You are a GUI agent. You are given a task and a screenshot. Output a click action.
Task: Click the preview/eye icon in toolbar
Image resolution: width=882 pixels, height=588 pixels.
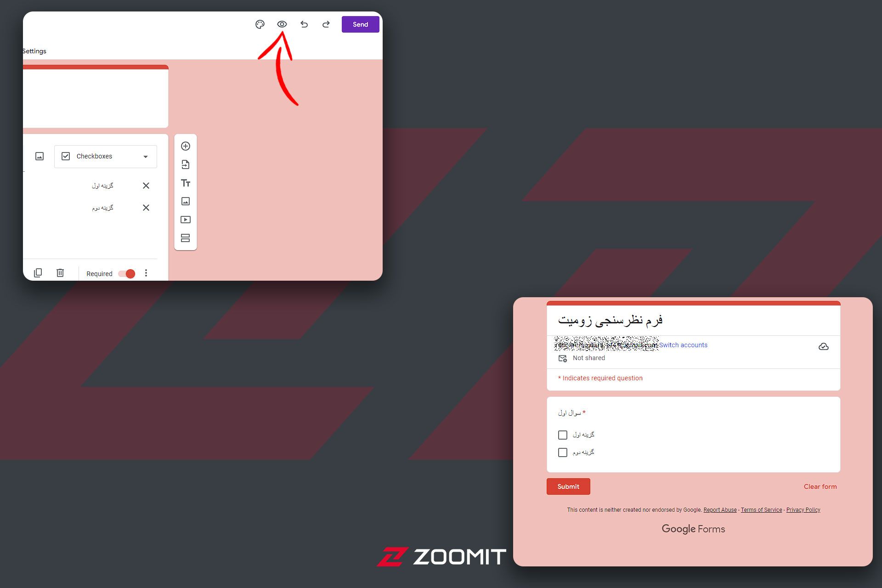point(282,24)
